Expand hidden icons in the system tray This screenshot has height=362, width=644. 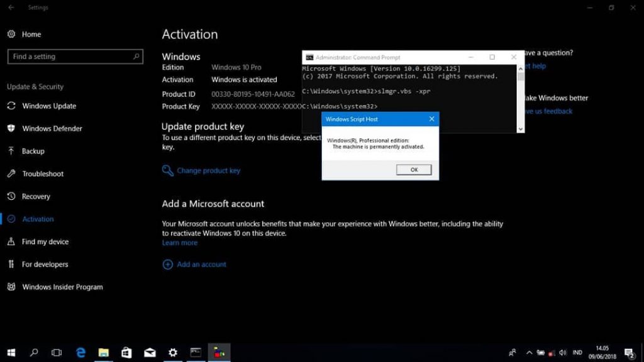pyautogui.click(x=529, y=353)
